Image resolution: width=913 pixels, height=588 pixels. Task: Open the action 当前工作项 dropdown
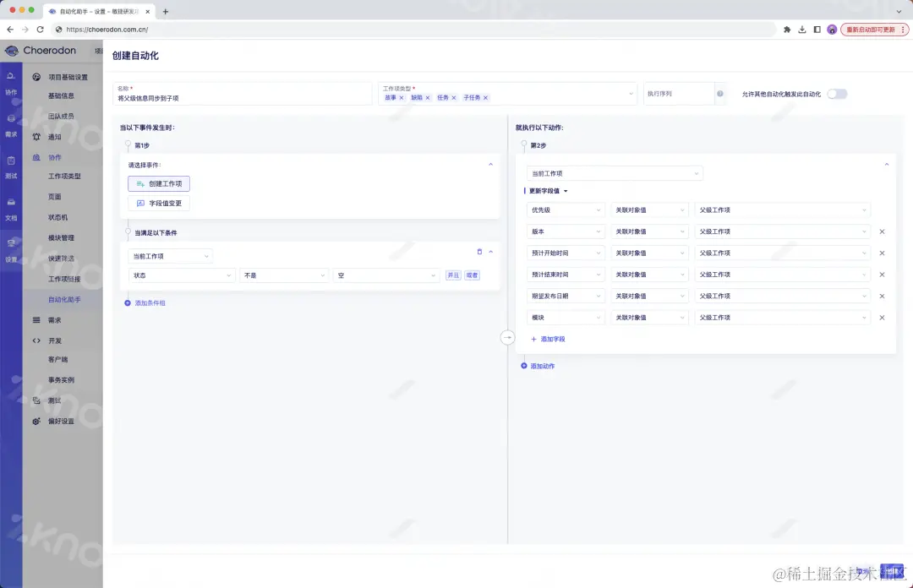(x=615, y=173)
